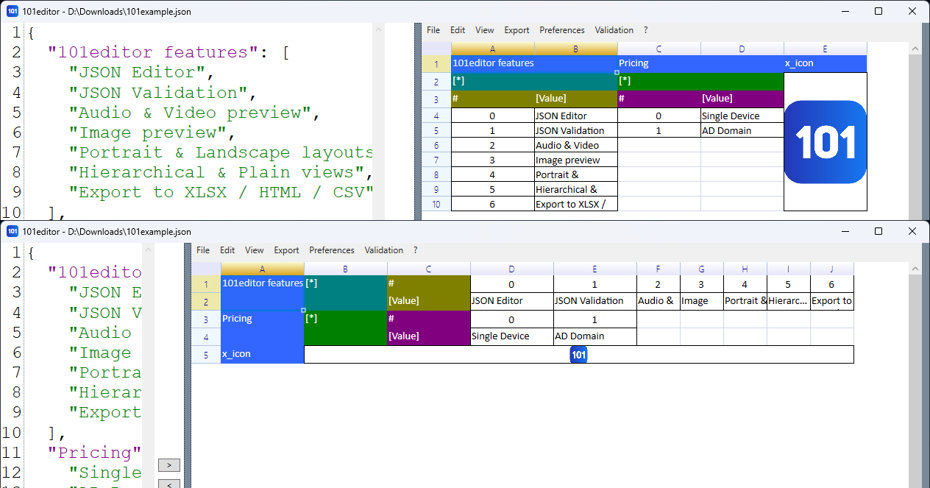Open Validation menu in the top window

coord(614,30)
